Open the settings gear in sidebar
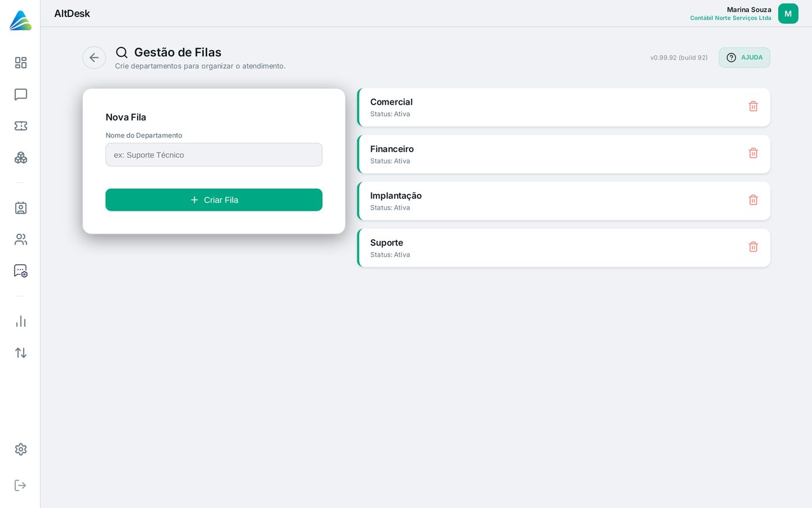Screen dimensions: 812x508 pyautogui.click(x=21, y=449)
